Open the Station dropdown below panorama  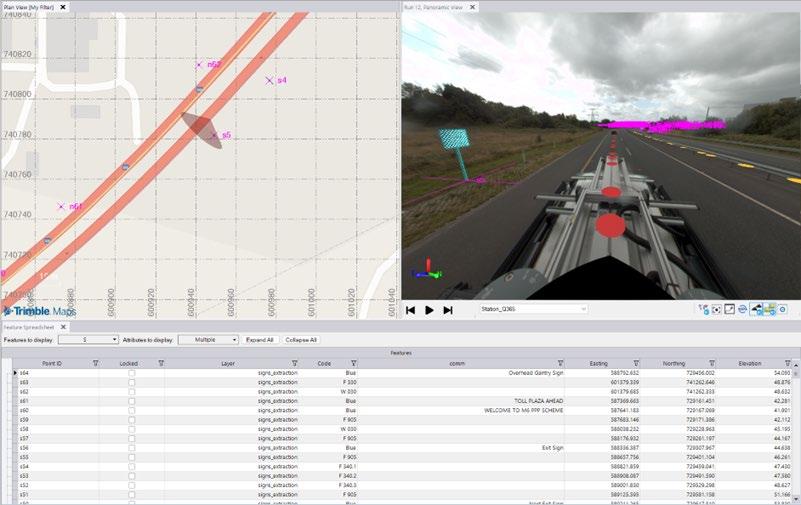[x=533, y=309]
